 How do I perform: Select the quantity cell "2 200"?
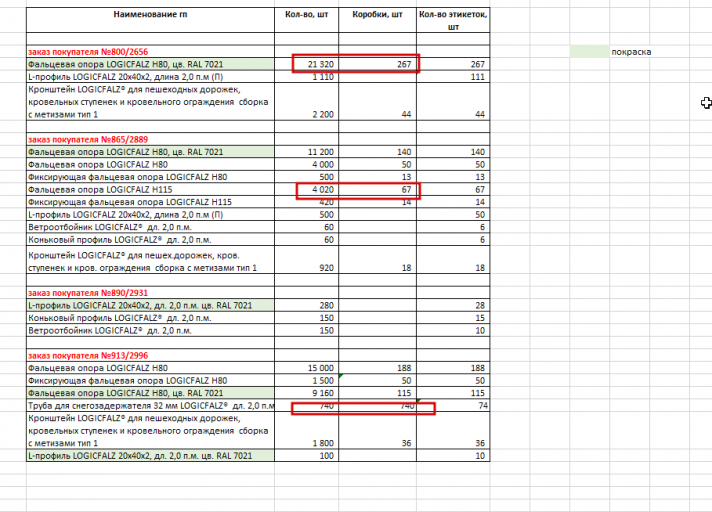[x=307, y=102]
